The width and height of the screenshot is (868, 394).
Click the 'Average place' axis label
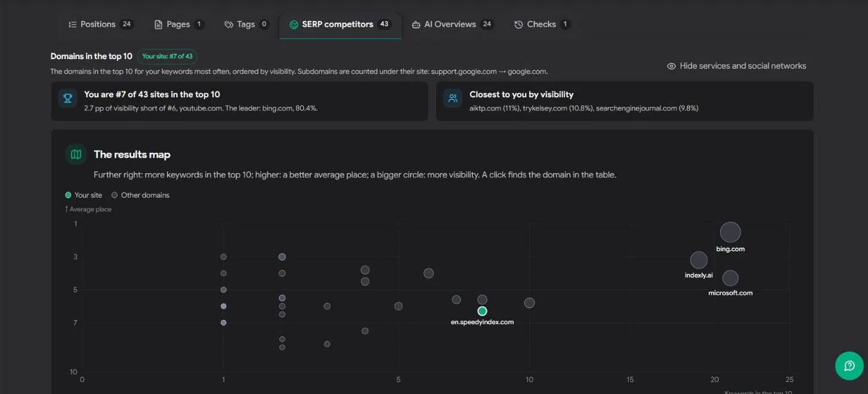pos(88,210)
